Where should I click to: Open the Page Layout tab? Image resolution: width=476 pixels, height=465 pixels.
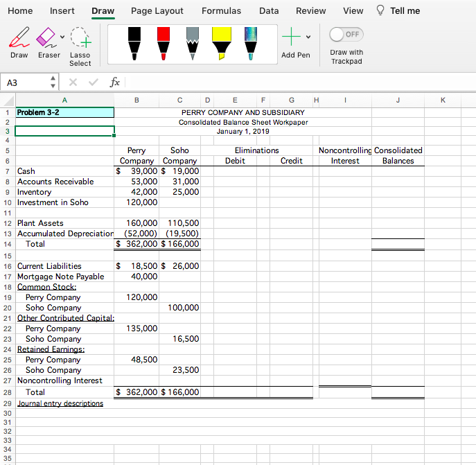(x=157, y=11)
